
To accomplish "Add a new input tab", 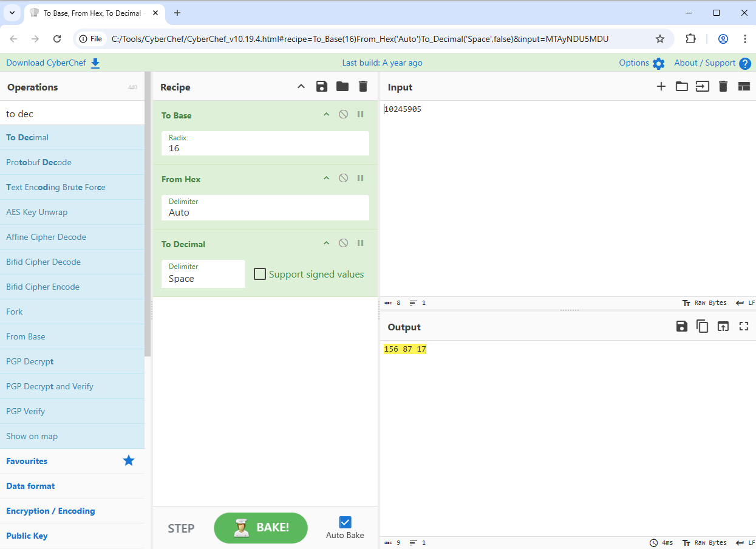I will (661, 86).
